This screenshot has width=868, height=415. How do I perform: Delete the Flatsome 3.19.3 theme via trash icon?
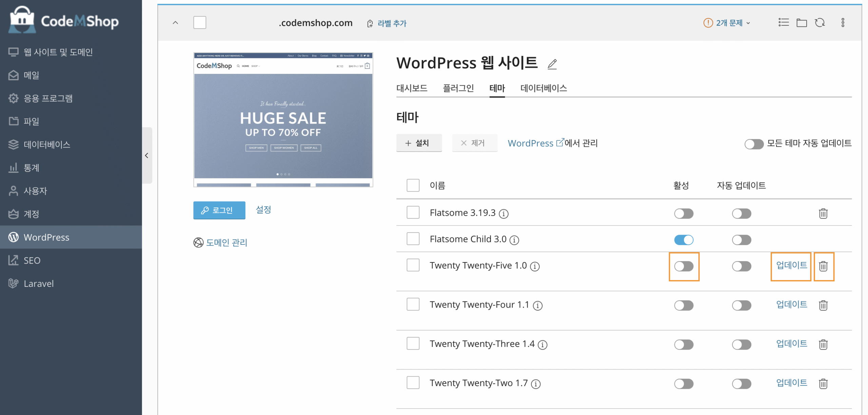point(823,214)
